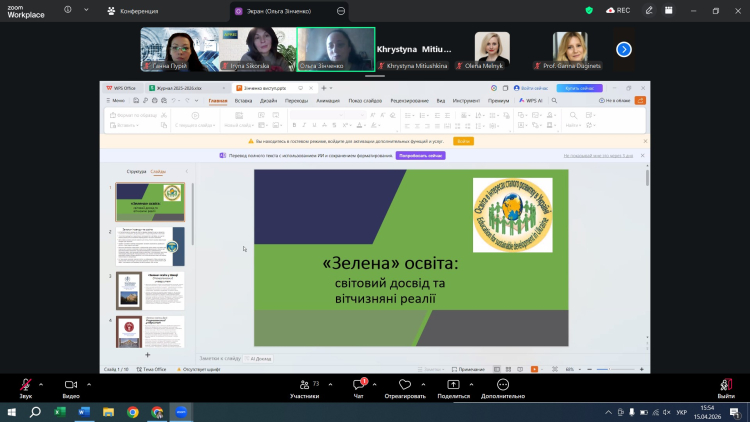750x422 pixels.
Task: Select Ольга Зінченко's video thumbnail
Action: (335, 48)
